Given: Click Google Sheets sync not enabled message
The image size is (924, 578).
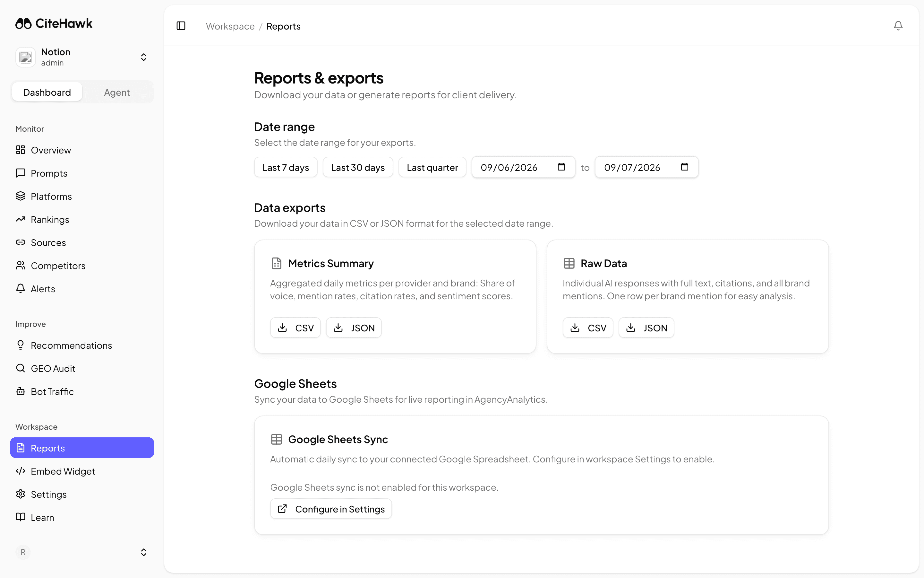Looking at the screenshot, I should (x=384, y=487).
